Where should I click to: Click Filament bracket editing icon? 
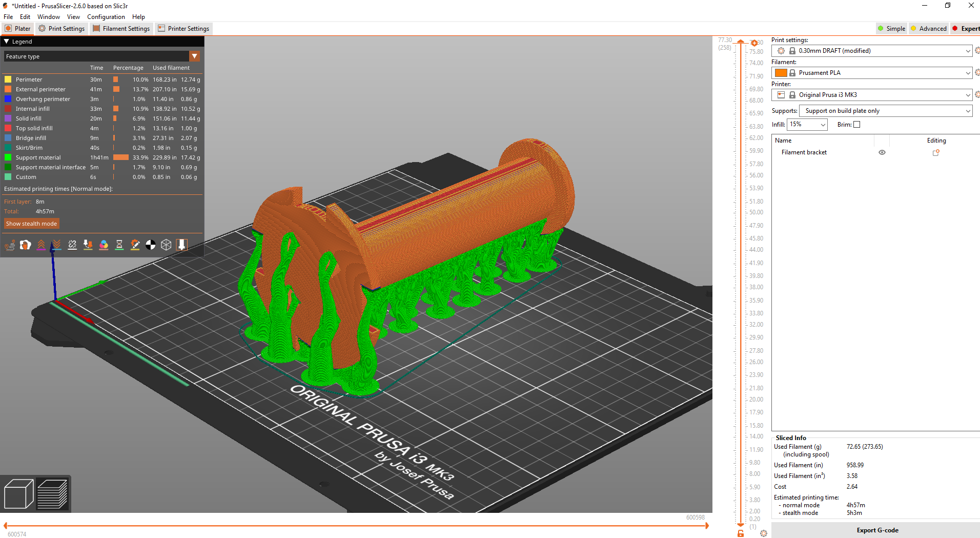(936, 152)
